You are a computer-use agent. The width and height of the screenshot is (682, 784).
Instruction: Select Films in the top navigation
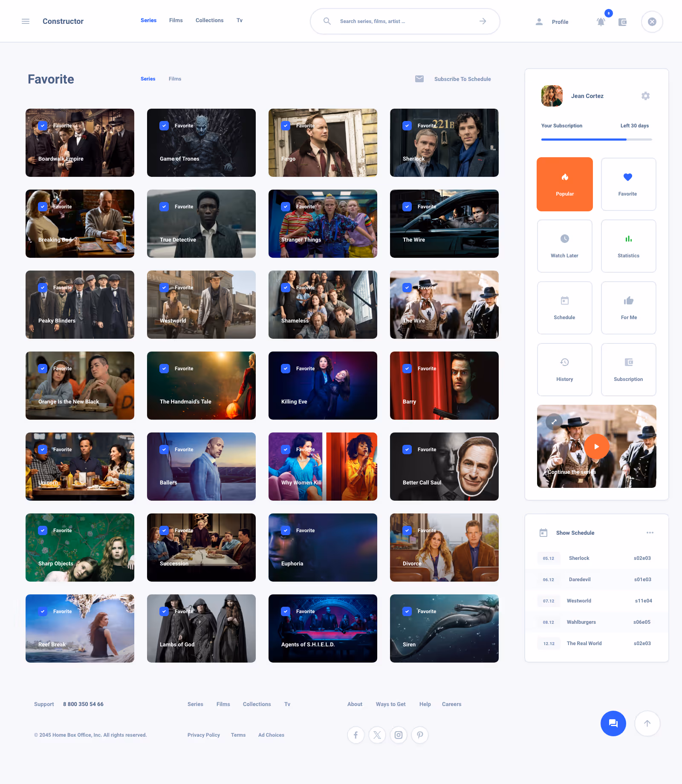pyautogui.click(x=176, y=20)
